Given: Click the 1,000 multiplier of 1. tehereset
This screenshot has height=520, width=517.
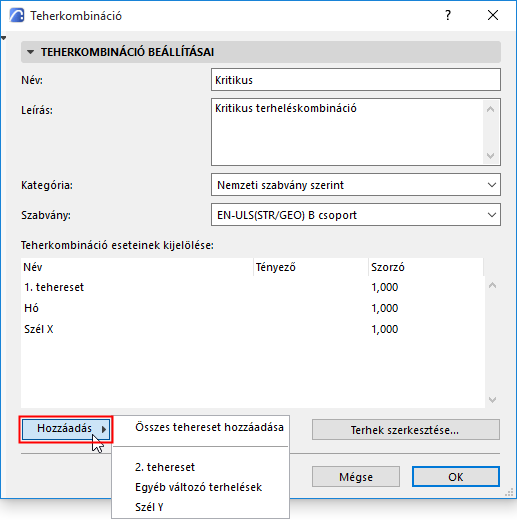Looking at the screenshot, I should (x=385, y=287).
